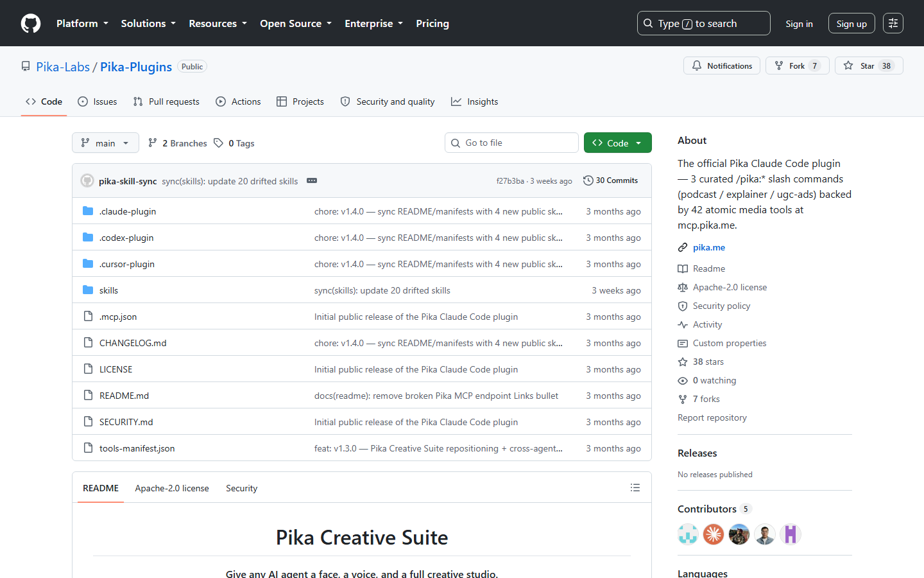Open the Pika-Labs owner link

pyautogui.click(x=63, y=67)
